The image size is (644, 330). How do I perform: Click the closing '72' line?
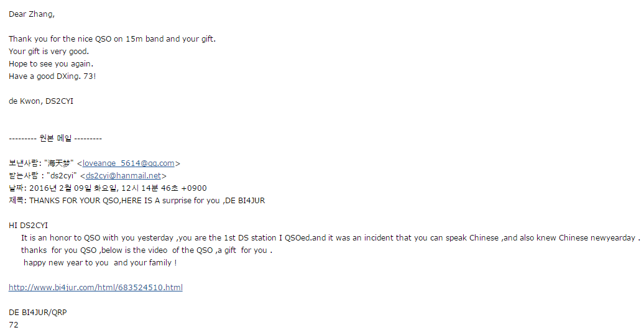[x=14, y=325]
